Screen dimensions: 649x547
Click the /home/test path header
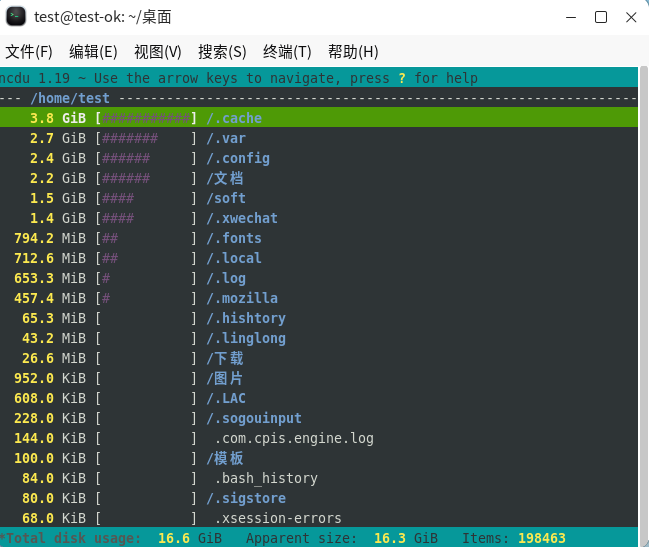tap(70, 98)
